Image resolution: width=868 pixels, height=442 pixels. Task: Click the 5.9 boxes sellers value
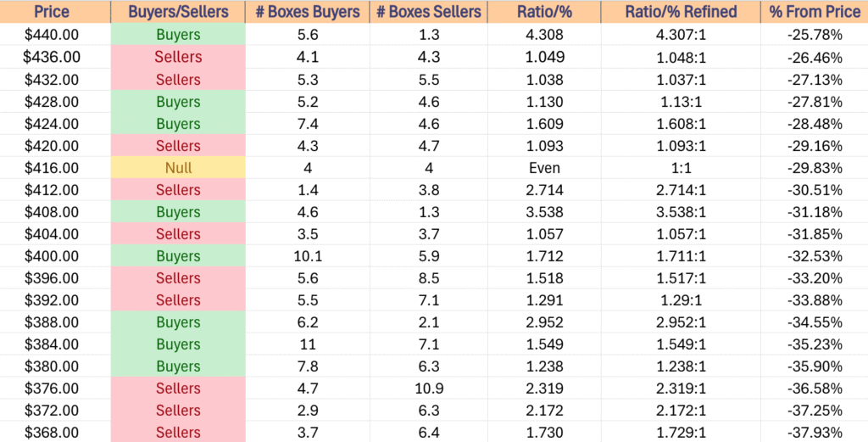coord(428,256)
